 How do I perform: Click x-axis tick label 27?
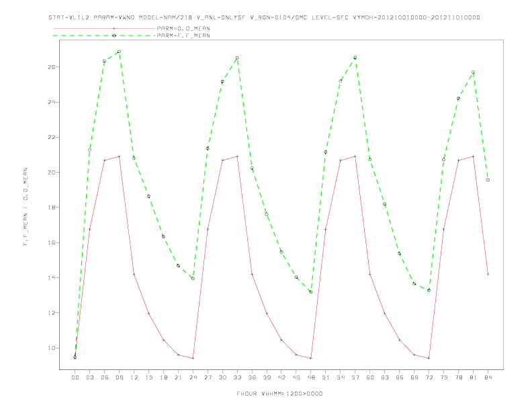[208, 377]
